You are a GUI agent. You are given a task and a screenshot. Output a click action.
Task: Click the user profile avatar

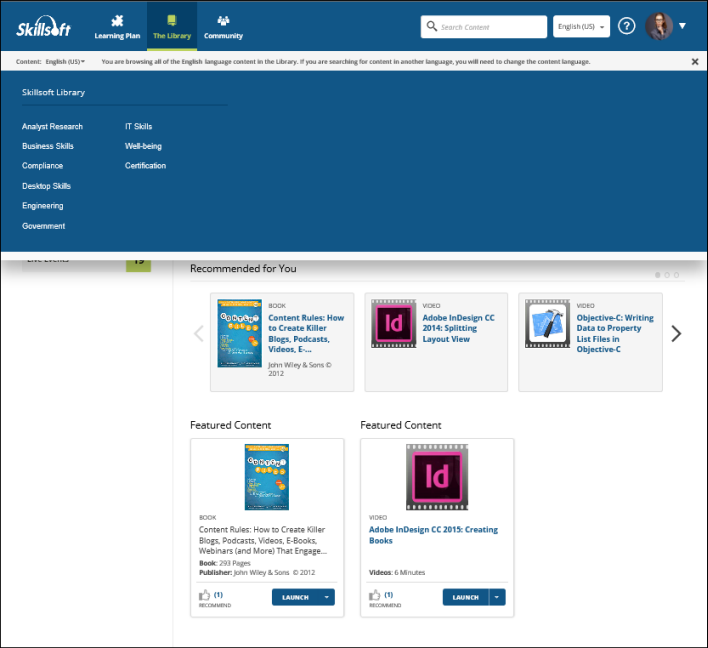[659, 26]
